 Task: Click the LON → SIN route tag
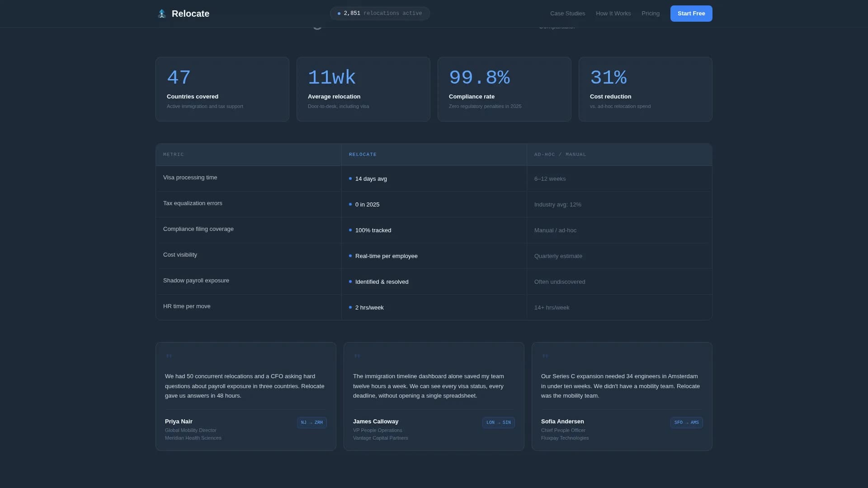coord(498,423)
